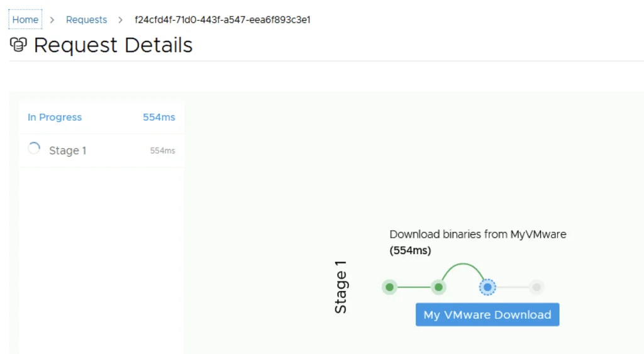Click the first breadcrumb chevron separator
The height and width of the screenshot is (354, 644).
[52, 19]
